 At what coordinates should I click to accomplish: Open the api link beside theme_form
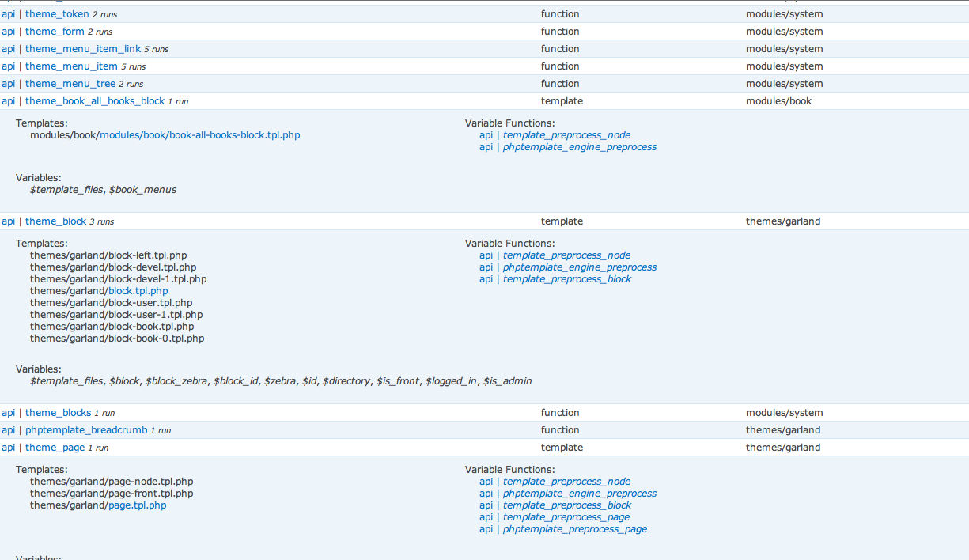(9, 32)
